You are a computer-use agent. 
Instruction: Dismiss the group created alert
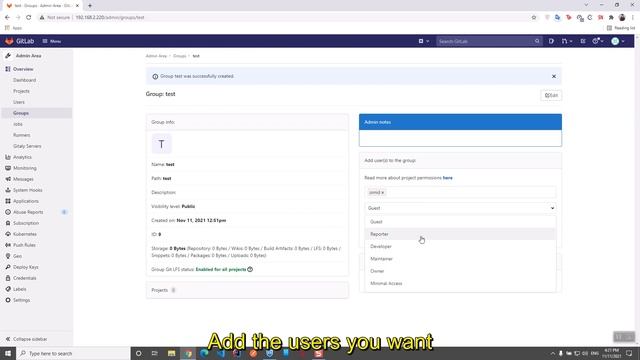click(554, 76)
